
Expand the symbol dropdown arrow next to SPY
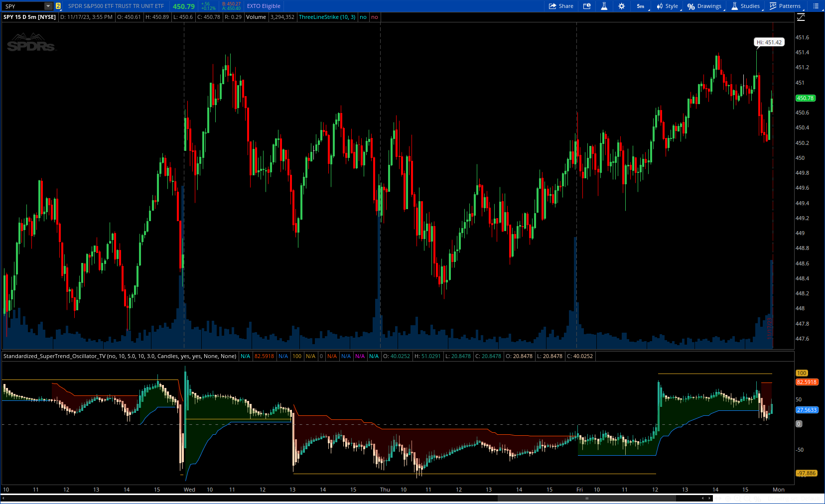click(x=48, y=6)
